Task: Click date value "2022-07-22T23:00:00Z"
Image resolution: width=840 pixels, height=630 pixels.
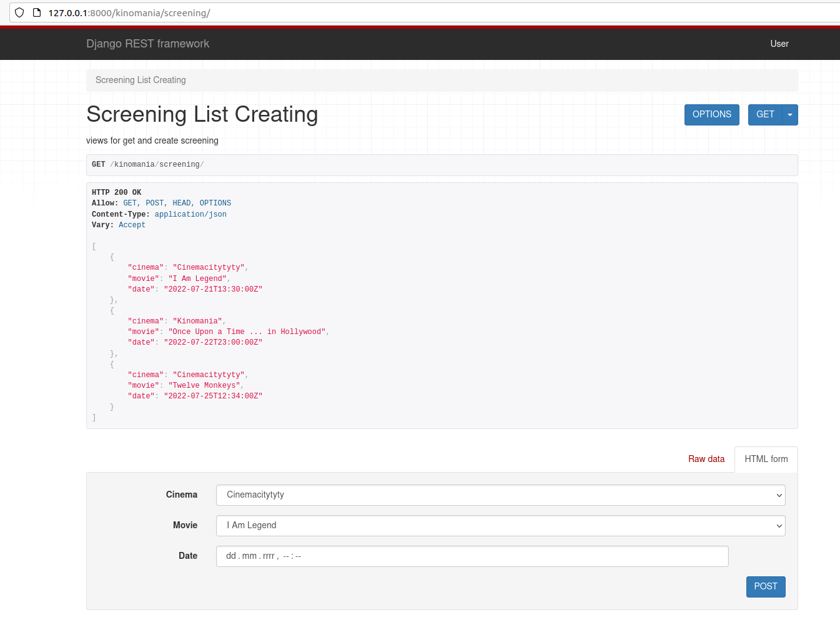Action: coord(213,342)
